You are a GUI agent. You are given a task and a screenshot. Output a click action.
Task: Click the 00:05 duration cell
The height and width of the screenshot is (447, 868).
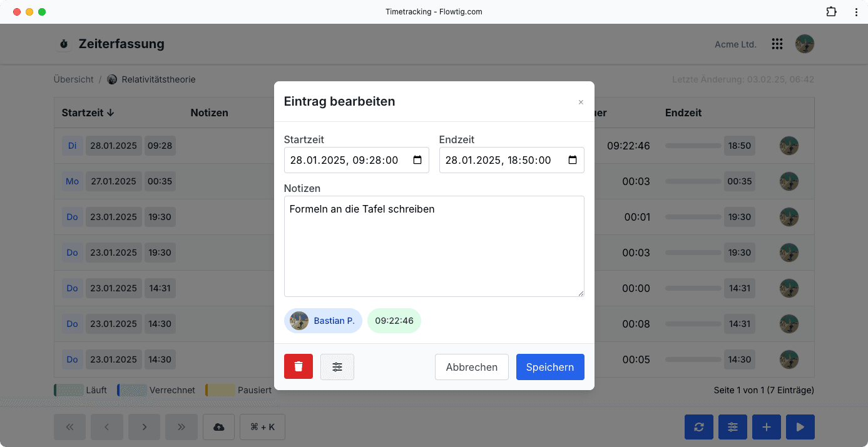[636, 359]
